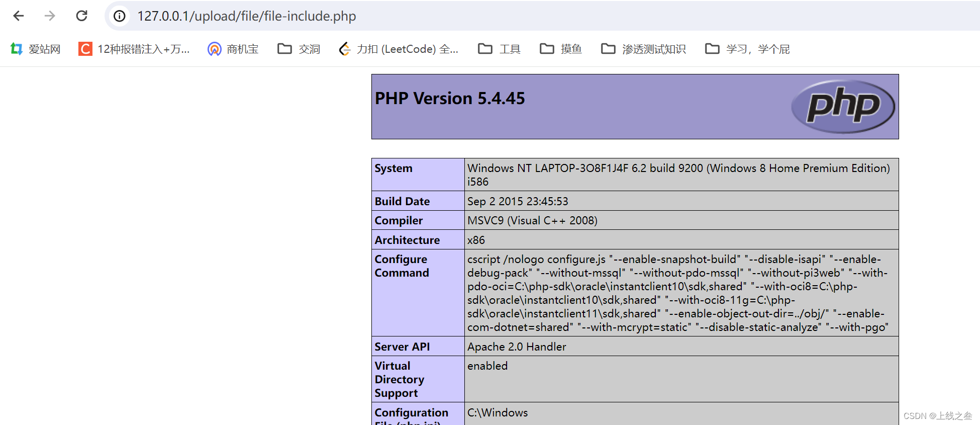Open the 爱站网 bookmark
This screenshot has width=980, height=425.
click(x=35, y=49)
